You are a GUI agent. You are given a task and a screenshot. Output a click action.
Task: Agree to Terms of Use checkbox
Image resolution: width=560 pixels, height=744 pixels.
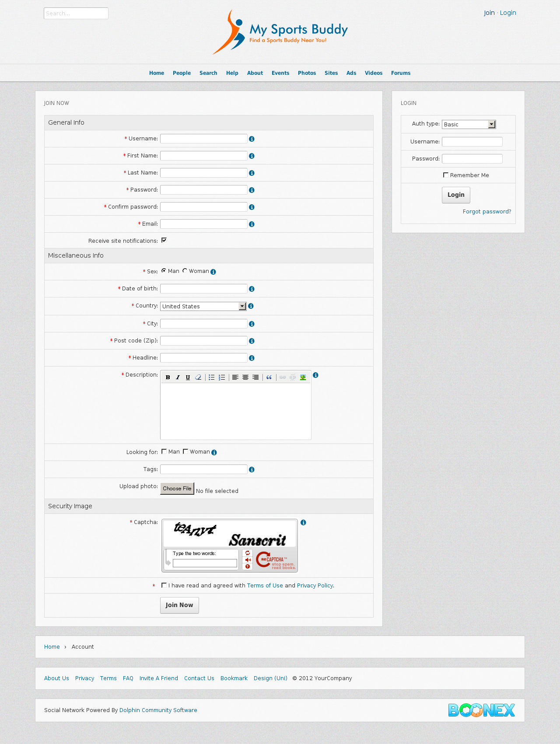[x=164, y=585]
